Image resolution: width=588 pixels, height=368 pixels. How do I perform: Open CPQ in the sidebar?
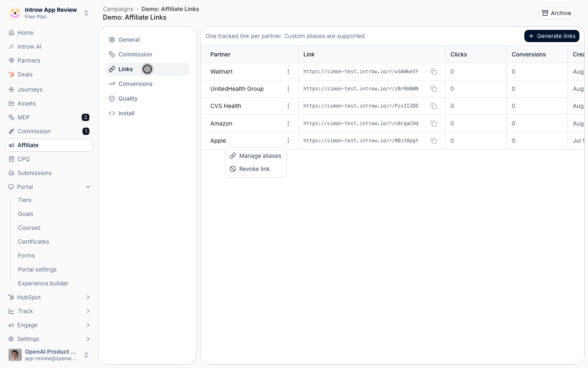point(49,159)
